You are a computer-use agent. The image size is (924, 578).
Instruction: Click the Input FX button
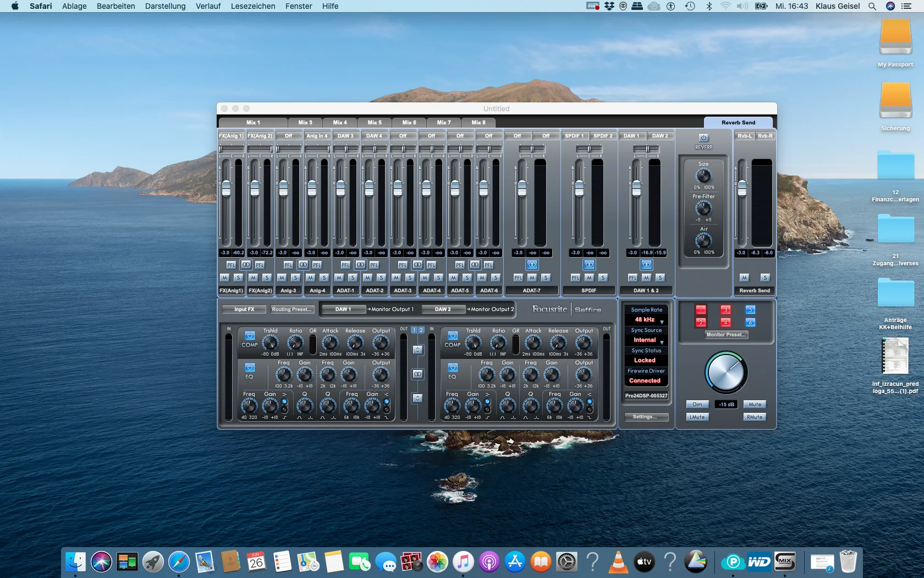[x=244, y=309]
